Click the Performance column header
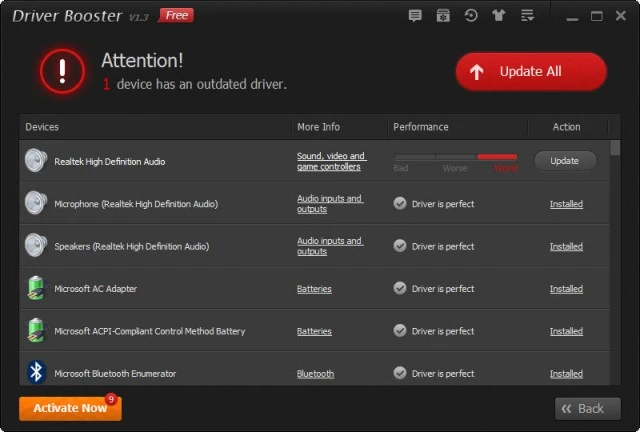640x432 pixels. coord(421,127)
